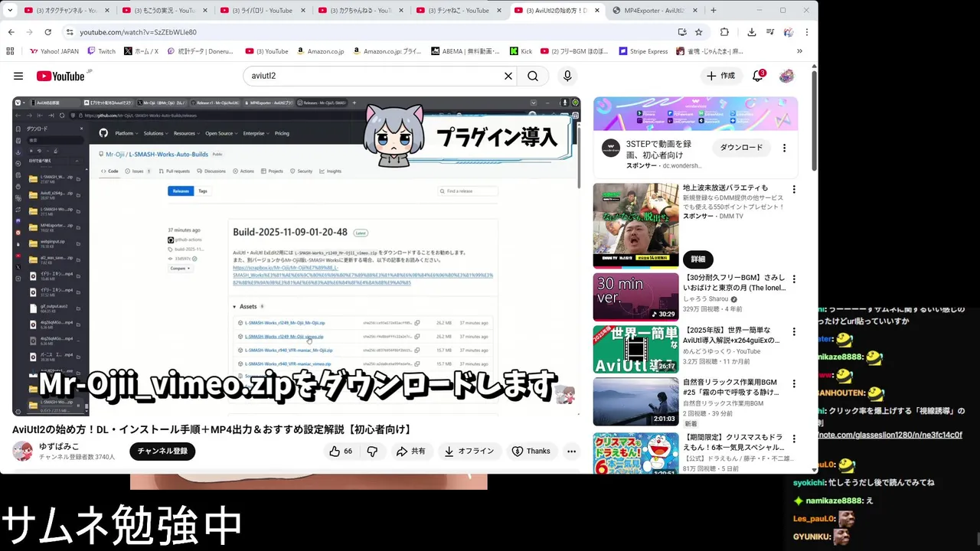
Task: Bookmark this page with the star icon
Action: (699, 32)
